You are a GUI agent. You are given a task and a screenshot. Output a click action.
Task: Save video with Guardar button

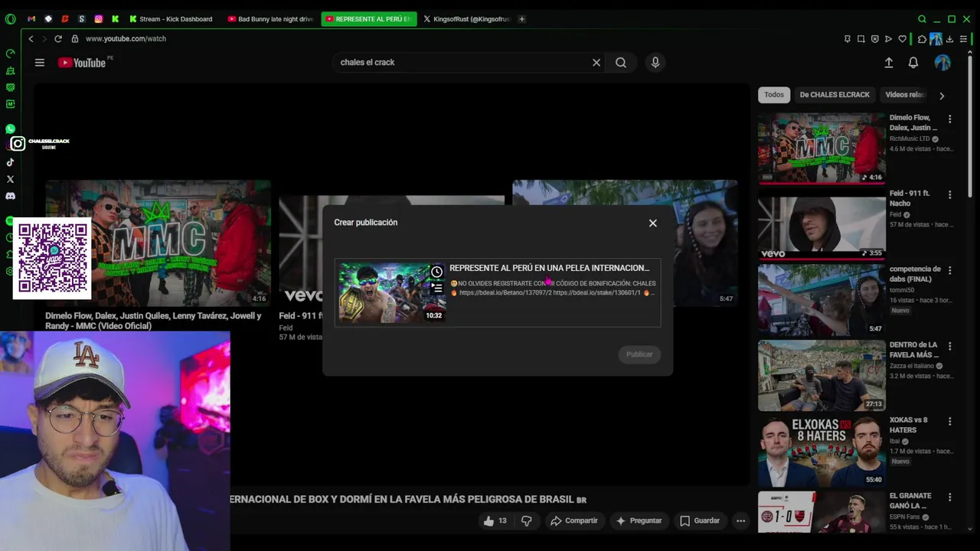coord(700,520)
